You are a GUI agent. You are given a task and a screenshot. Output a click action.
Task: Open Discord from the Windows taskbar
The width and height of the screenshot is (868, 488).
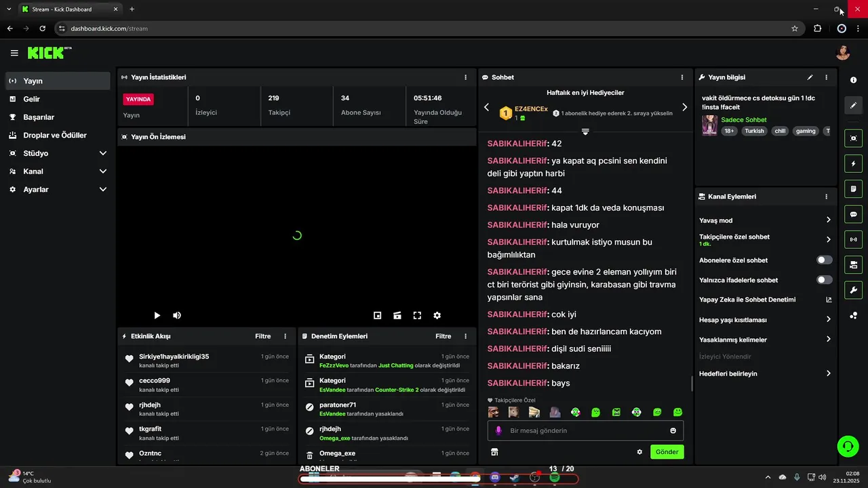pyautogui.click(x=494, y=477)
